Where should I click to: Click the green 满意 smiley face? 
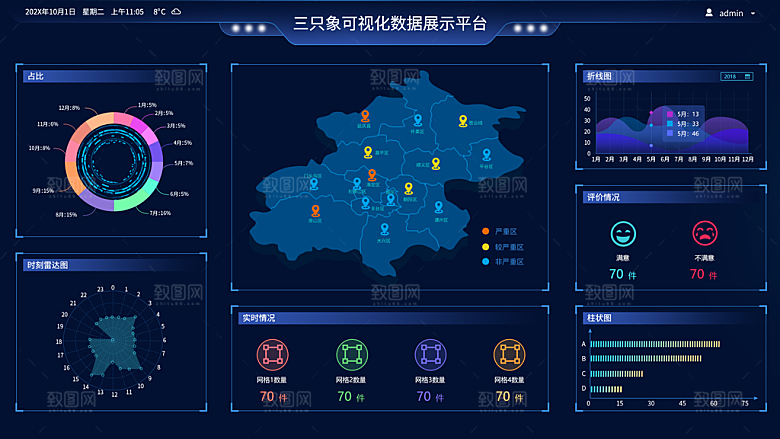click(623, 234)
